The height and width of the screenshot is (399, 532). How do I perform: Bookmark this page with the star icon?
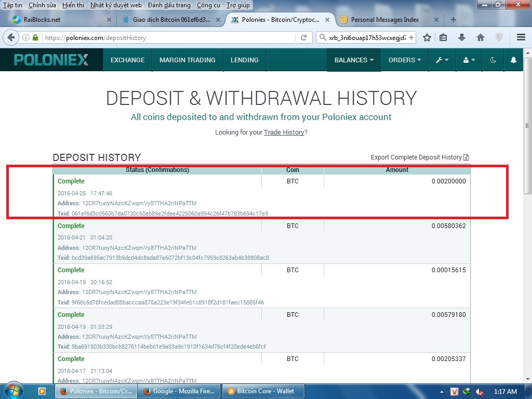[x=427, y=37]
